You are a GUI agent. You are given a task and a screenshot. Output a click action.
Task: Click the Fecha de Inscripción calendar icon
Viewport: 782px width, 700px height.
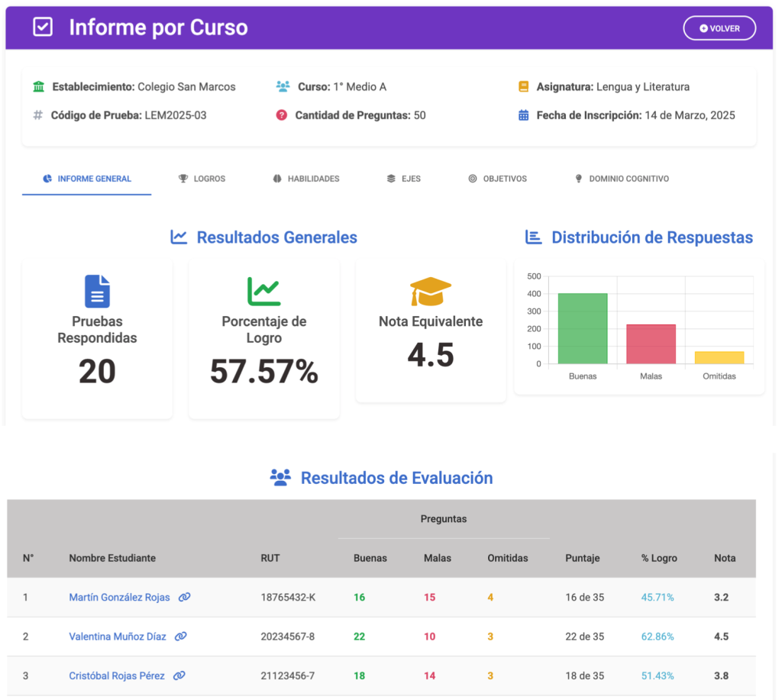click(523, 115)
